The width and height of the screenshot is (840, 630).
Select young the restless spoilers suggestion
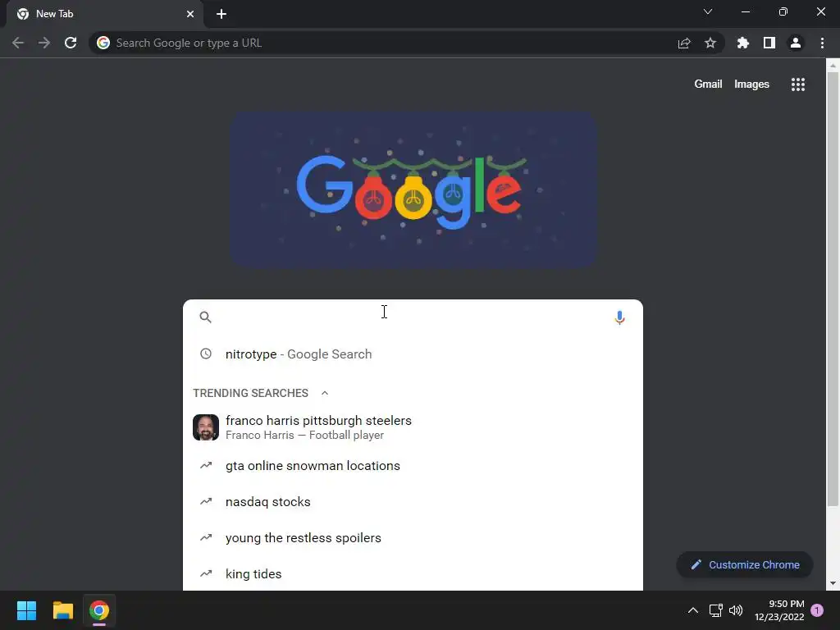click(x=413, y=538)
